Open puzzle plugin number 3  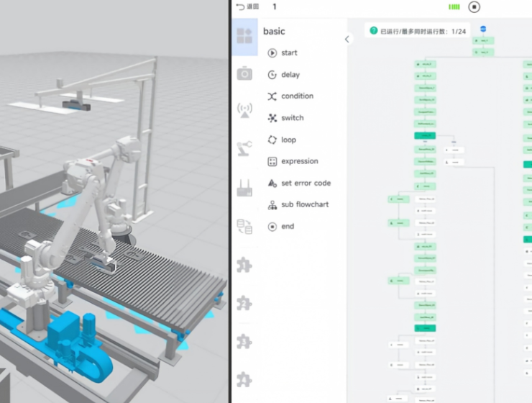point(244,342)
